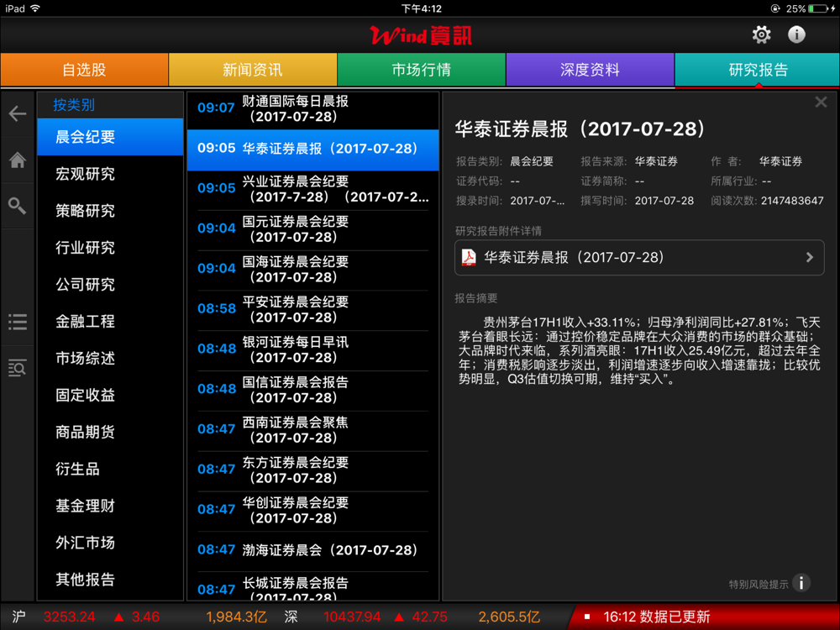Tap 16:12 数据已更新 status
Viewport: 840px width, 630px height.
tap(656, 617)
